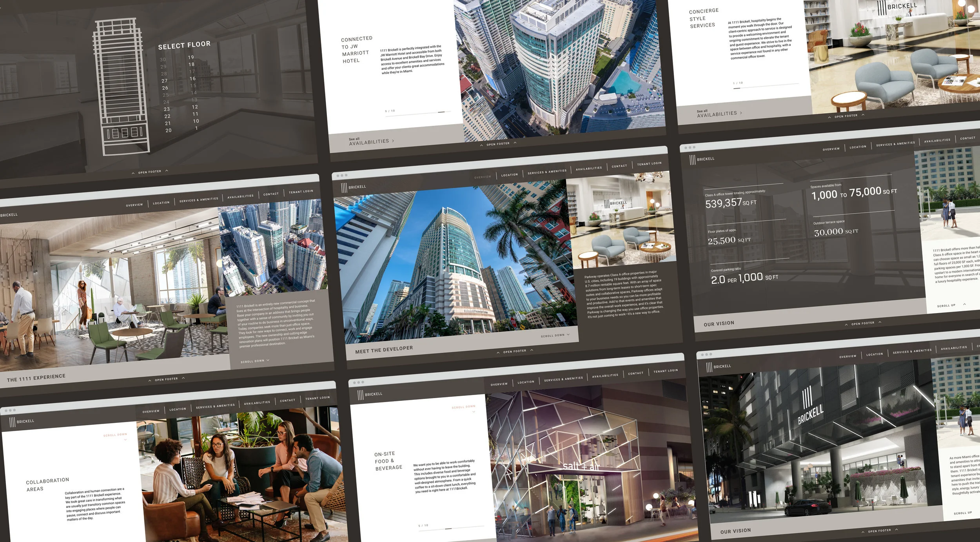The height and width of the screenshot is (542, 980).
Task: Click the Brickell logo on Meet the Developer page
Action: coord(353,188)
